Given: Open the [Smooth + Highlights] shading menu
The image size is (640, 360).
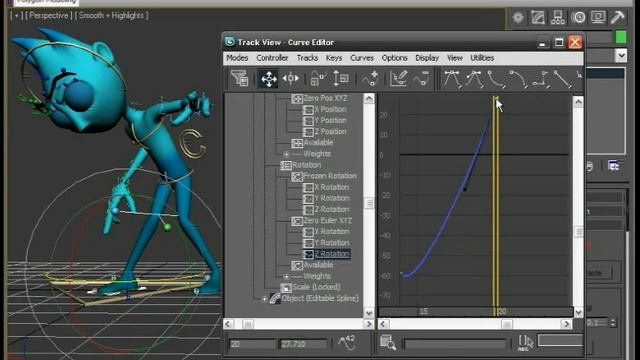Looking at the screenshot, I should (x=111, y=16).
